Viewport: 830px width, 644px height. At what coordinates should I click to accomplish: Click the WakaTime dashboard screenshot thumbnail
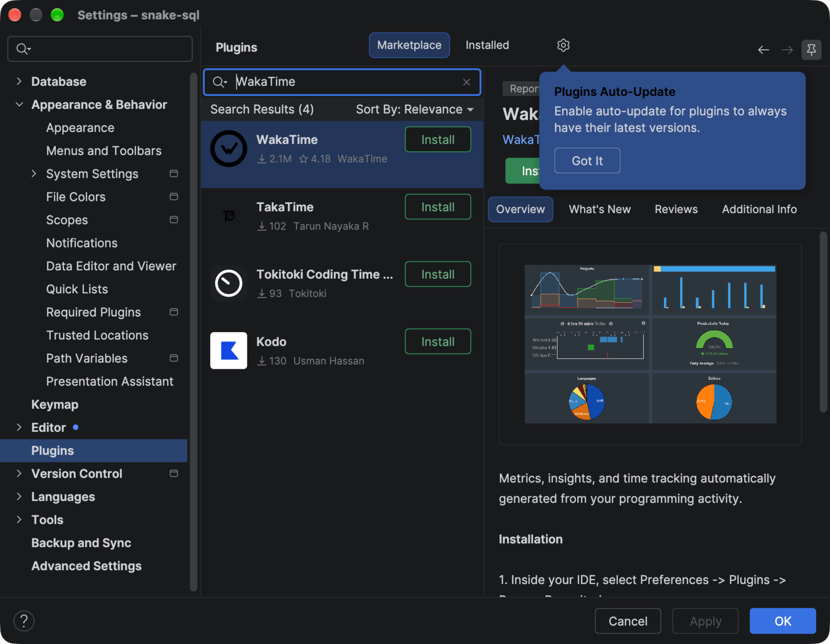pyautogui.click(x=650, y=344)
